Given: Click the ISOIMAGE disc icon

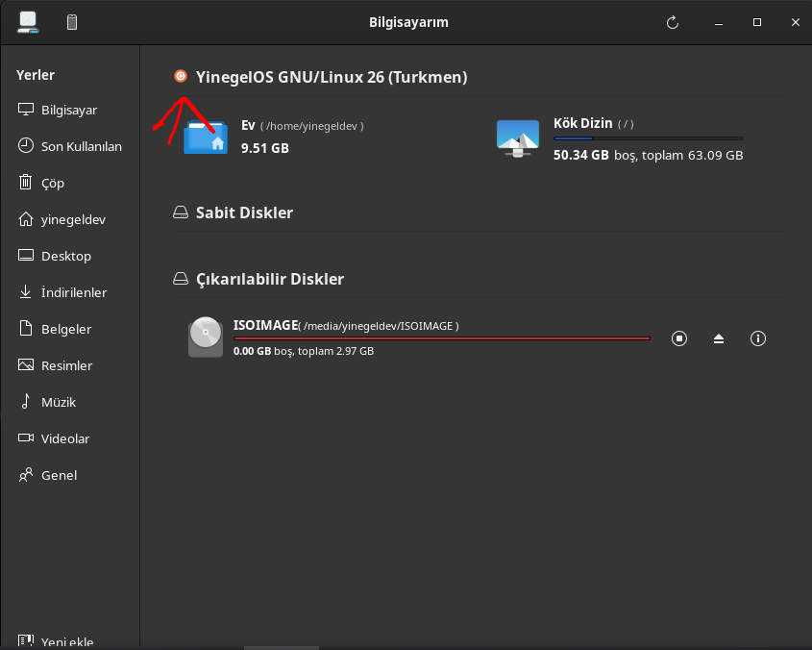Looking at the screenshot, I should pyautogui.click(x=205, y=337).
